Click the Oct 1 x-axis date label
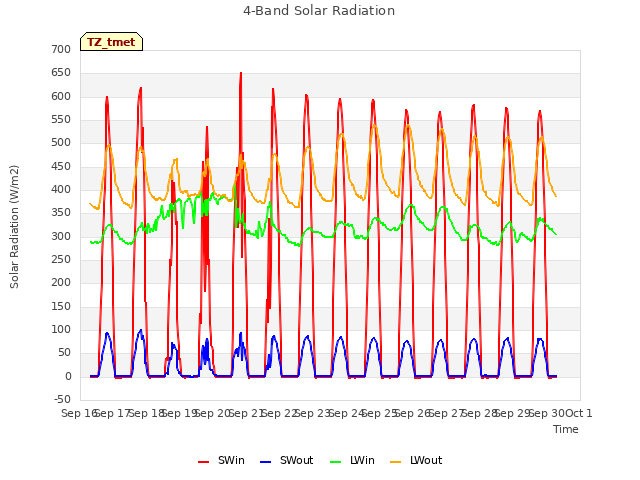Viewport: 640px width, 480px height. coord(578,413)
